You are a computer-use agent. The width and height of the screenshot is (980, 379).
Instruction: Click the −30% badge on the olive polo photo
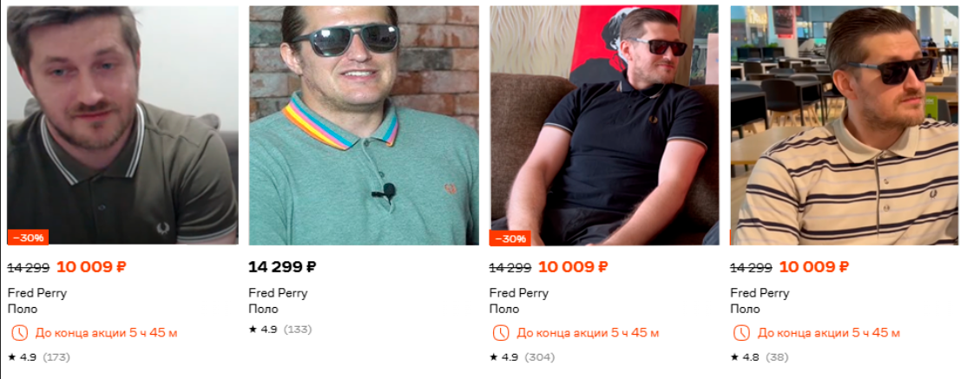tap(28, 238)
